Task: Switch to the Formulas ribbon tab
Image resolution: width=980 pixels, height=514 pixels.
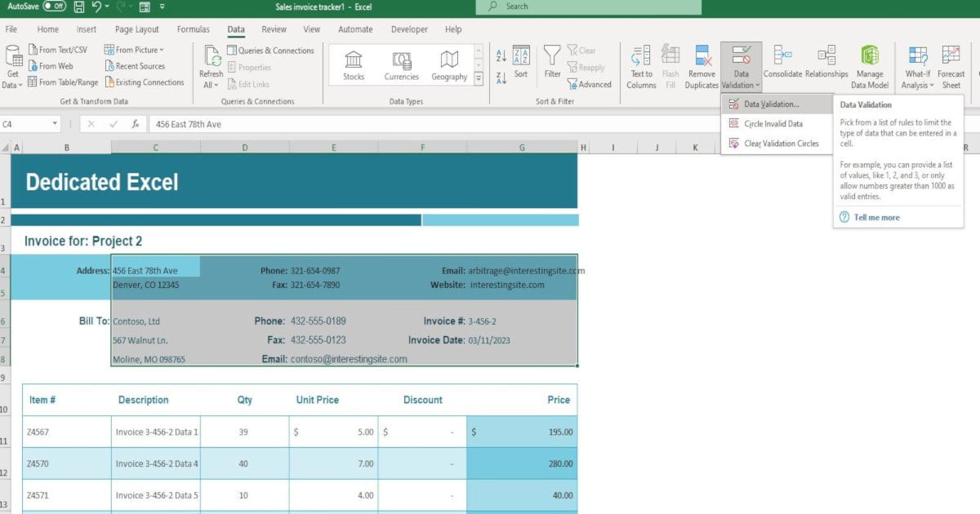Action: 193,29
